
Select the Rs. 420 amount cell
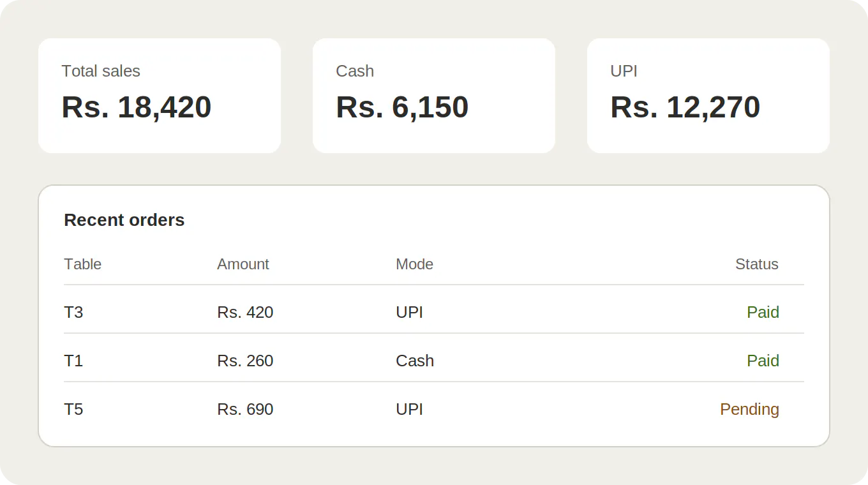(x=245, y=312)
